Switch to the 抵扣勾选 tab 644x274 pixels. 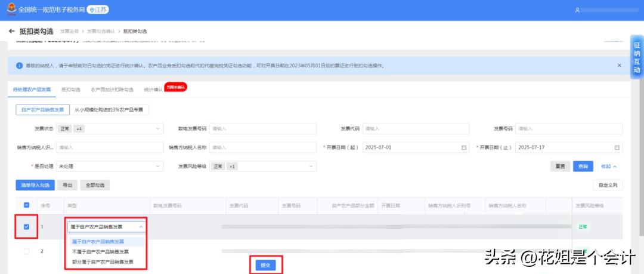70,90
